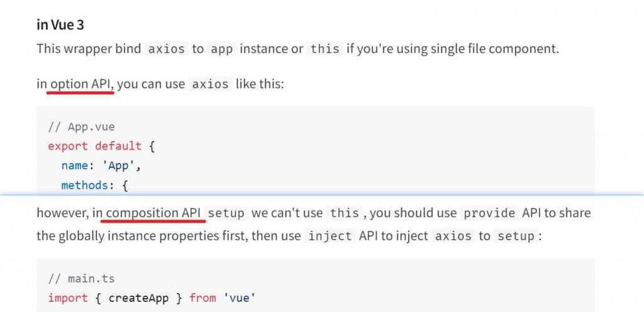This screenshot has width=644, height=312.
Task: Click the 'methods: {' code line
Action: coord(95,186)
